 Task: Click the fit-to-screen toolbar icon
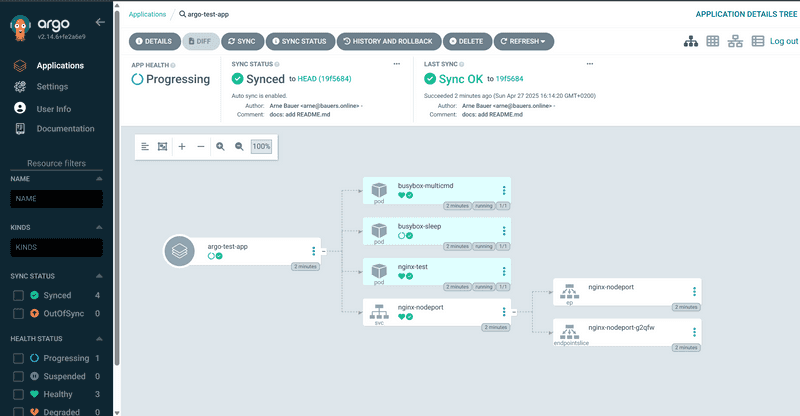[162, 146]
